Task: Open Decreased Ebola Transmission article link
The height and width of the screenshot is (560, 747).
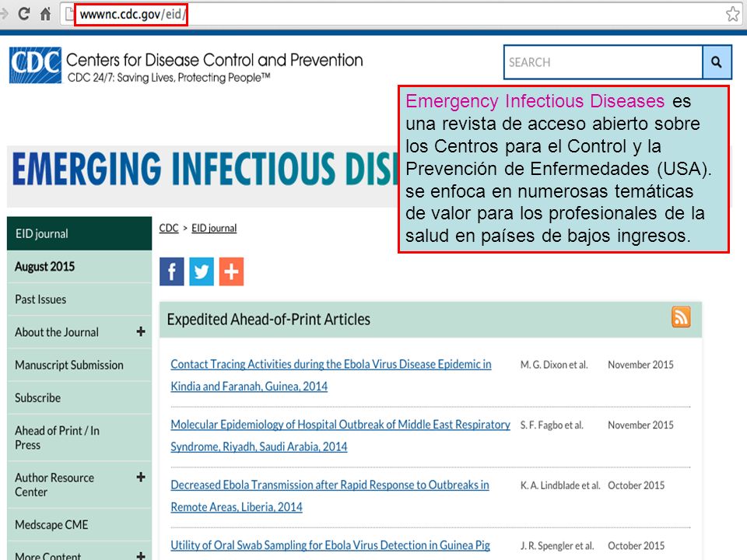Action: pos(330,495)
